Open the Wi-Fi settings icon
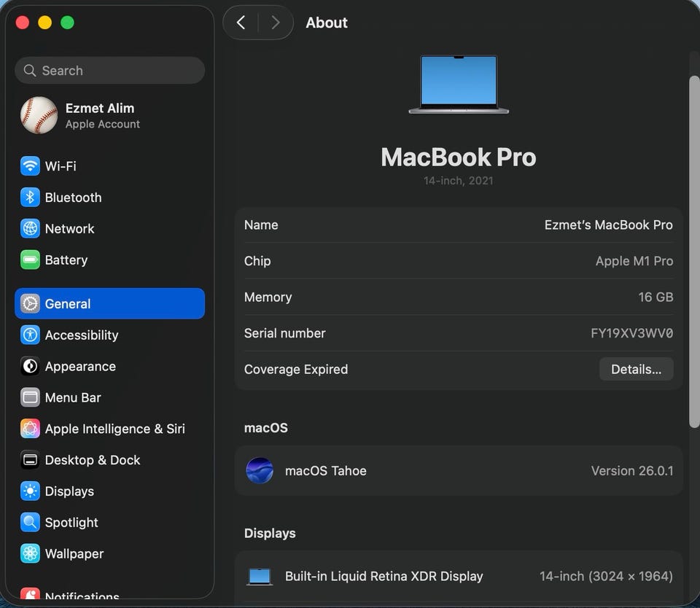 [x=30, y=166]
